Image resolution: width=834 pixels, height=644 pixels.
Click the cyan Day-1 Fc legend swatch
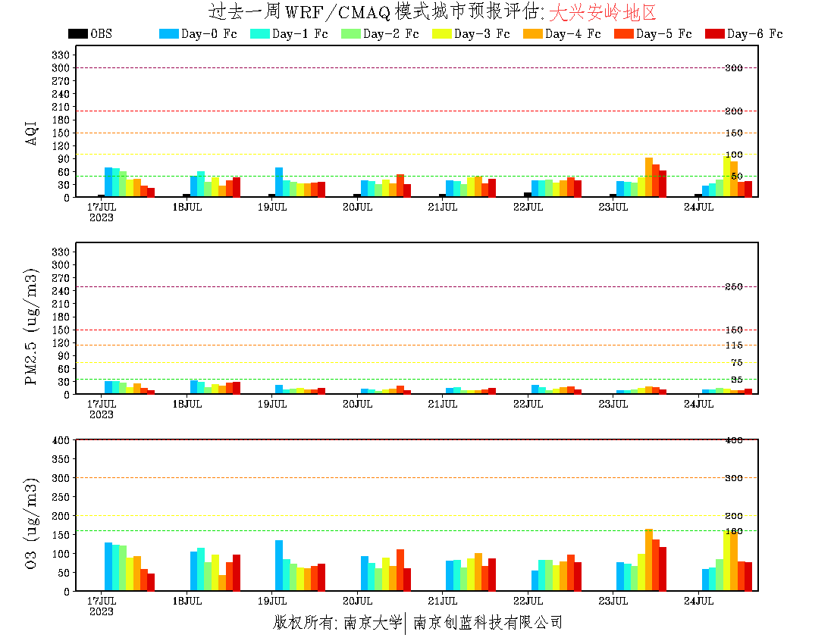(x=259, y=34)
